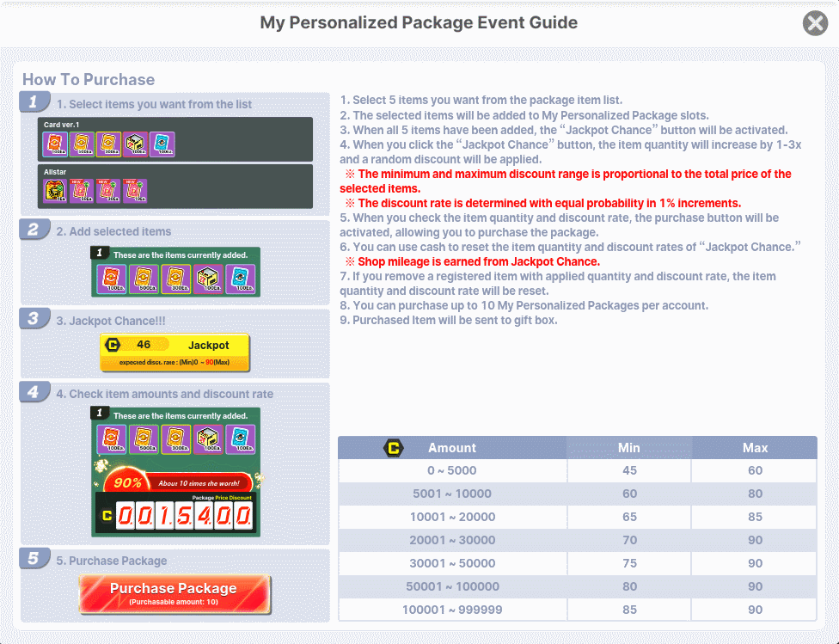Select the NEW 10Ea card under Allstar
Viewport: 839px width, 644px height.
(135, 191)
